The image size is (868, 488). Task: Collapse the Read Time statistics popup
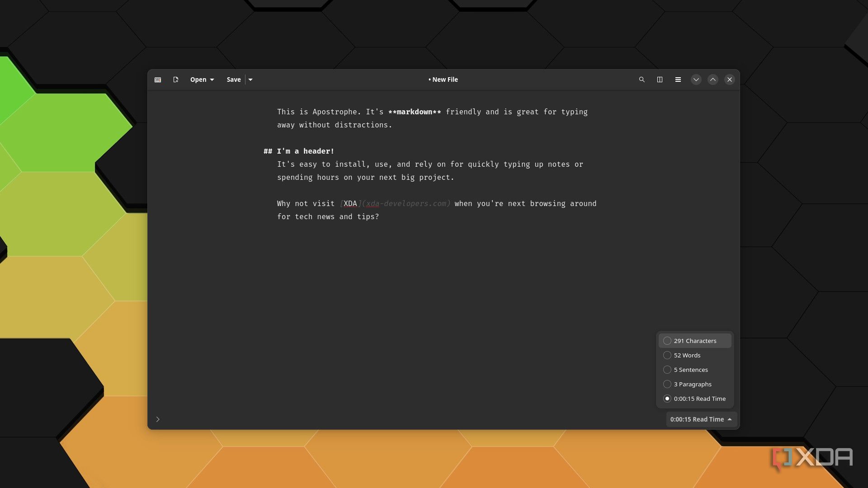coord(701,419)
